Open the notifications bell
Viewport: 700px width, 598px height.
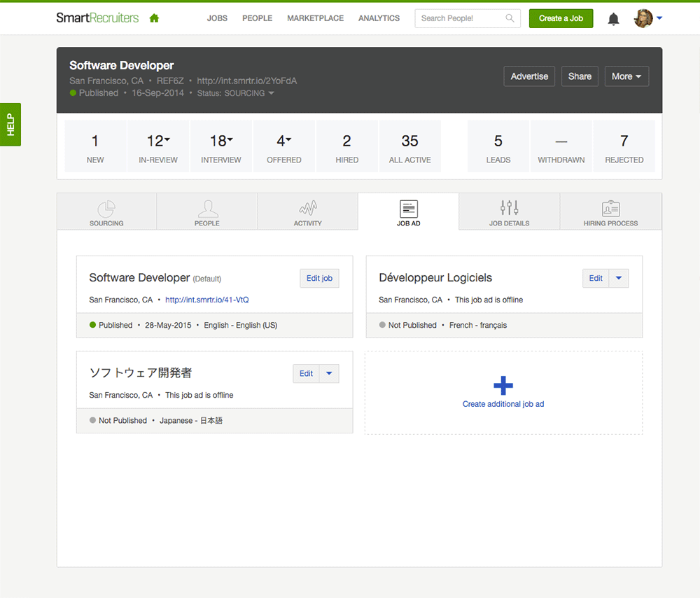tap(613, 19)
